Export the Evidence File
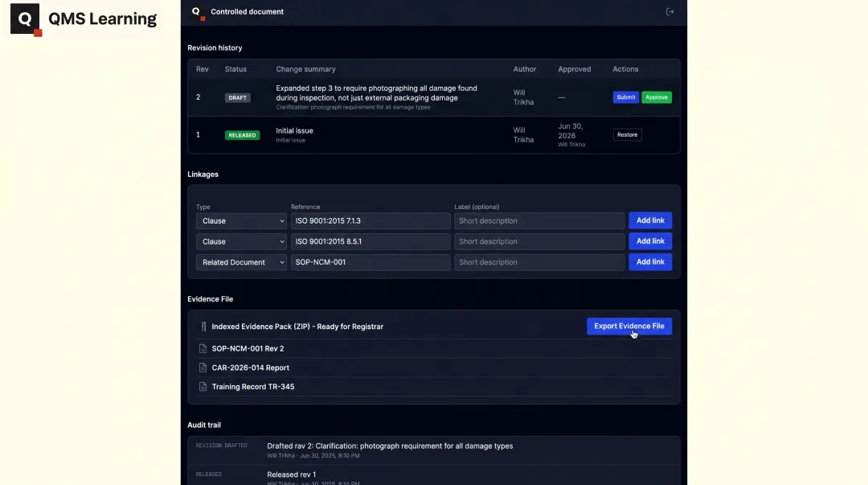The width and height of the screenshot is (868, 485). [x=628, y=326]
